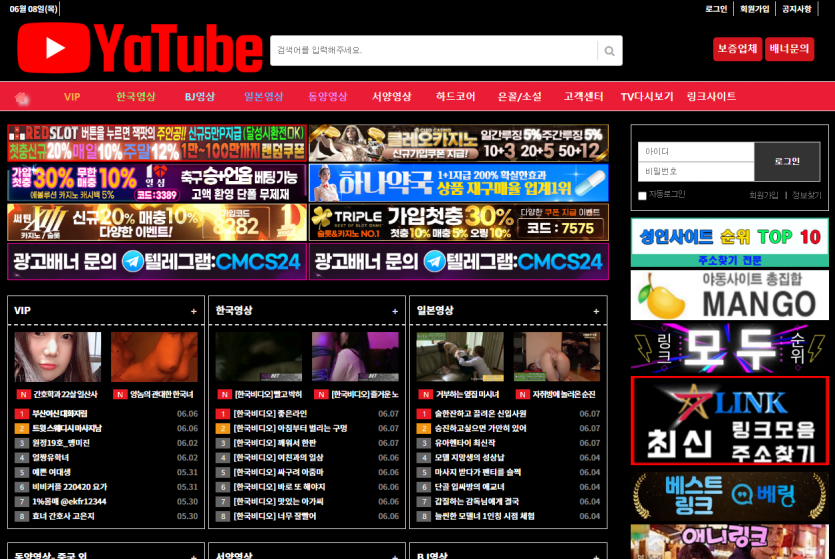This screenshot has width=835, height=559.
Task: Click the 06월 08일(목) date text
Action: pyautogui.click(x=33, y=9)
